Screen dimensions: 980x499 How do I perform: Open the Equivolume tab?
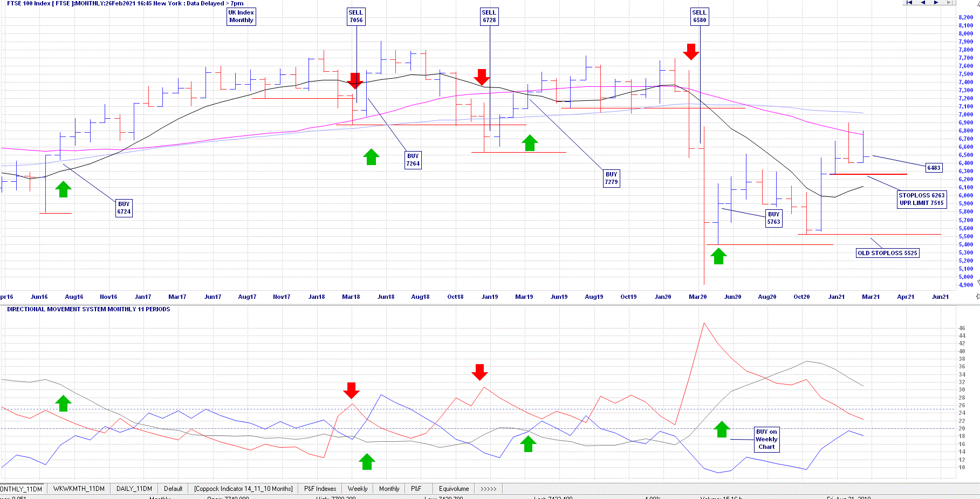[x=454, y=489]
